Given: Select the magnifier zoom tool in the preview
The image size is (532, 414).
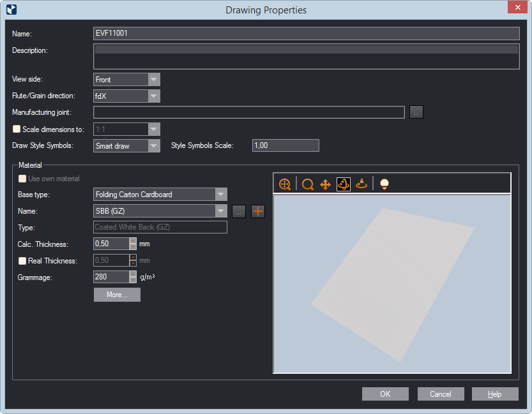Looking at the screenshot, I should (x=308, y=184).
